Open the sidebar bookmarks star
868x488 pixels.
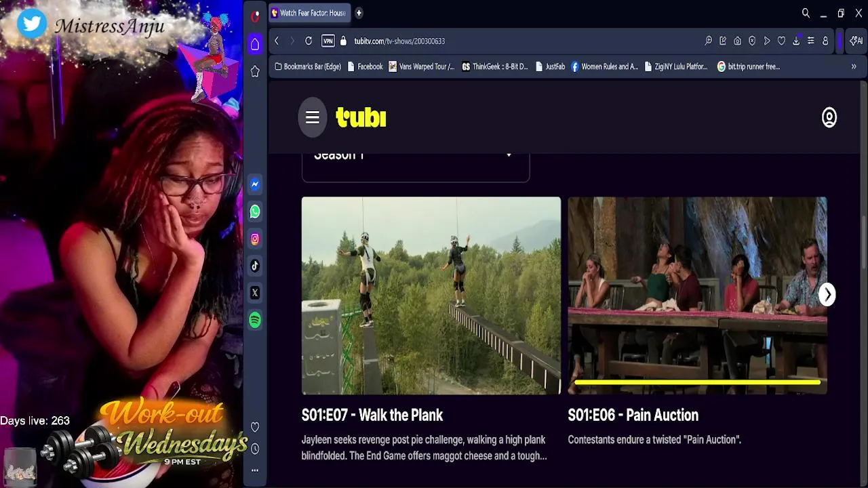pyautogui.click(x=255, y=71)
